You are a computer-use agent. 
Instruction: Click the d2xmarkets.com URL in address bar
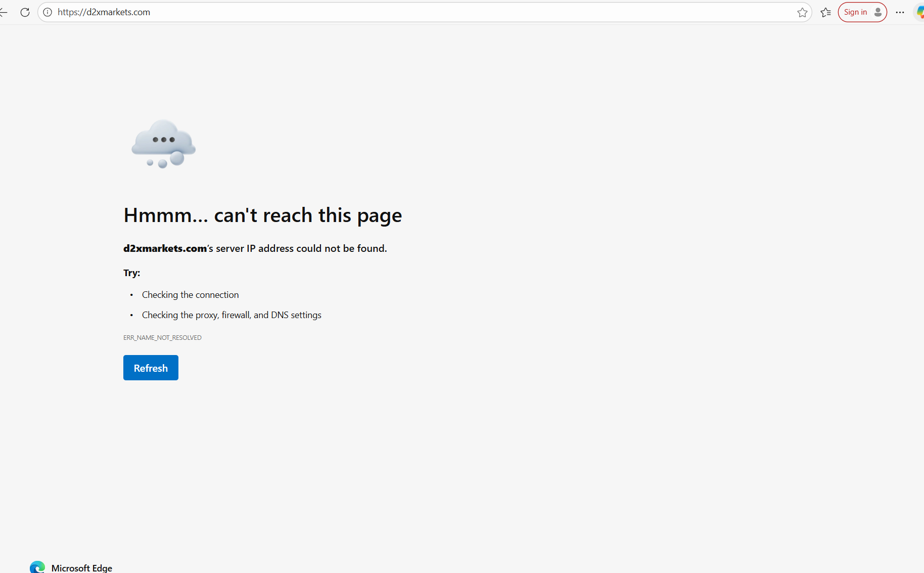[104, 12]
